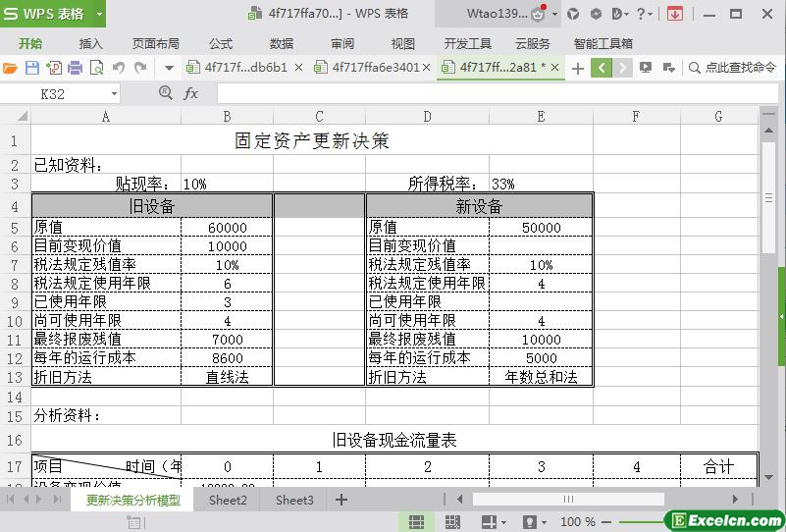Add a new document tab with plus

coord(577,68)
